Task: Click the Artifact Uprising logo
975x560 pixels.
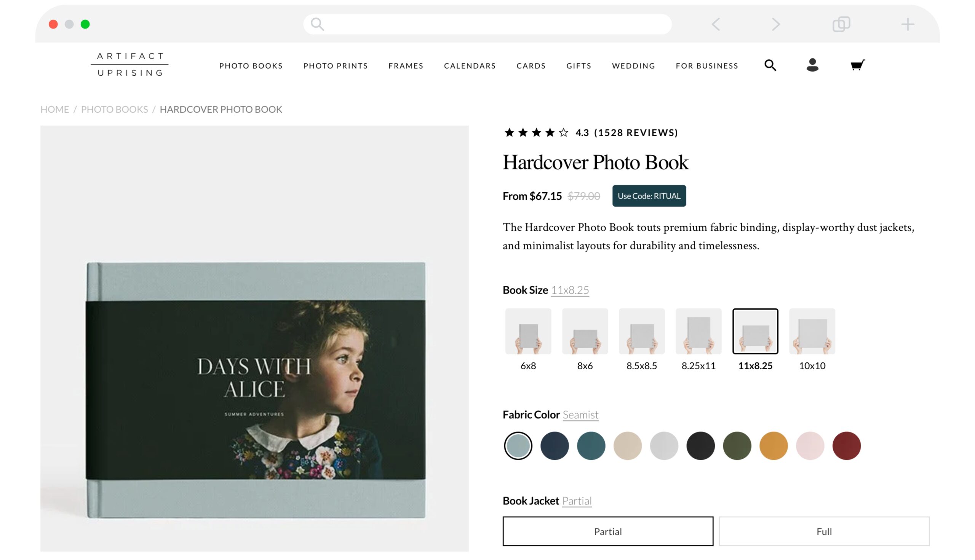Action: tap(129, 65)
